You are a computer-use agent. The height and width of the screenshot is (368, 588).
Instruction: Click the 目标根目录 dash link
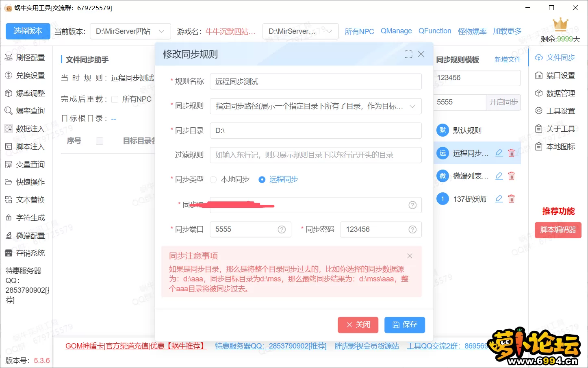pos(113,119)
